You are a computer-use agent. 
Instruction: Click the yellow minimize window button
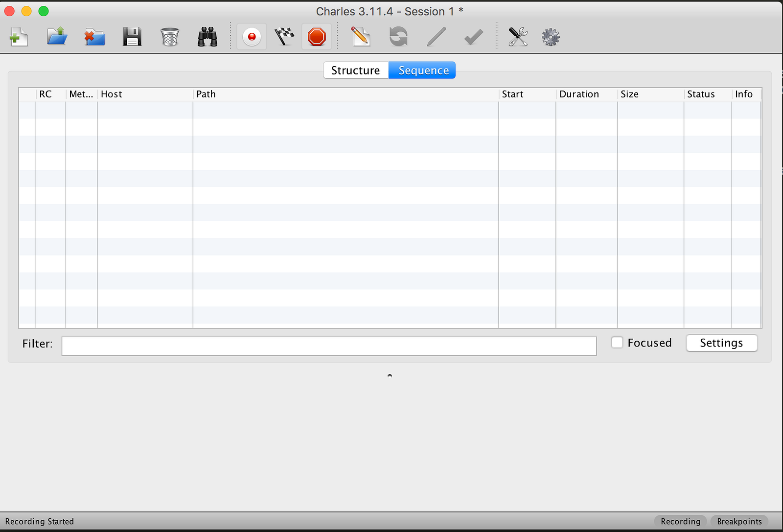coord(26,11)
